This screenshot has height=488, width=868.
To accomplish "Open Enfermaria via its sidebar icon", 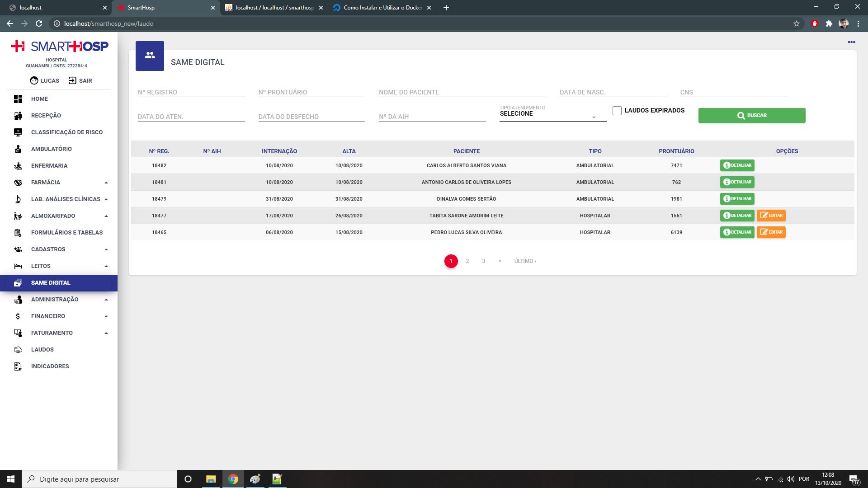I will [x=18, y=166].
